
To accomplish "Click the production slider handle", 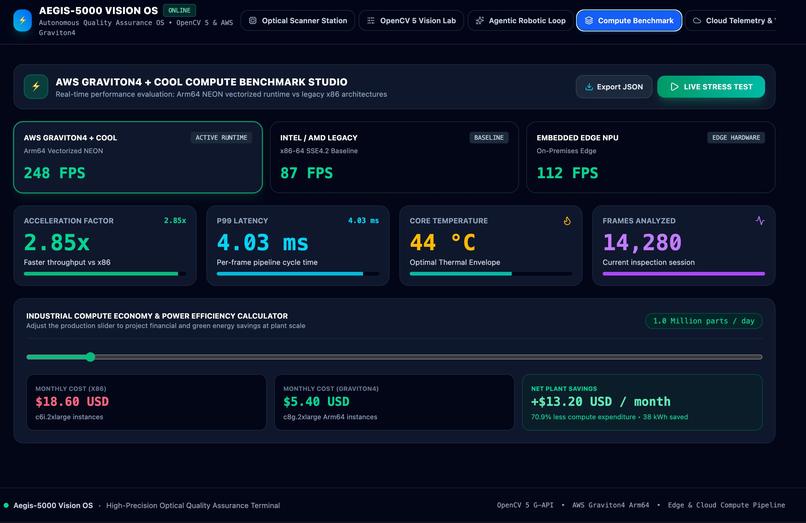I will coord(90,357).
